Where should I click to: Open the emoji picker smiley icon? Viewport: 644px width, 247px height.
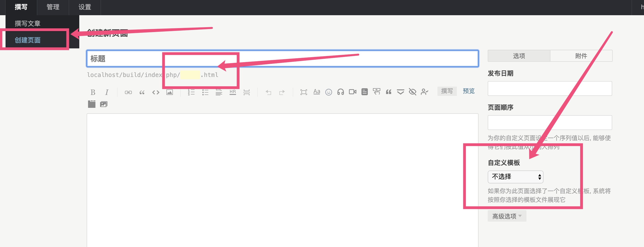(328, 92)
